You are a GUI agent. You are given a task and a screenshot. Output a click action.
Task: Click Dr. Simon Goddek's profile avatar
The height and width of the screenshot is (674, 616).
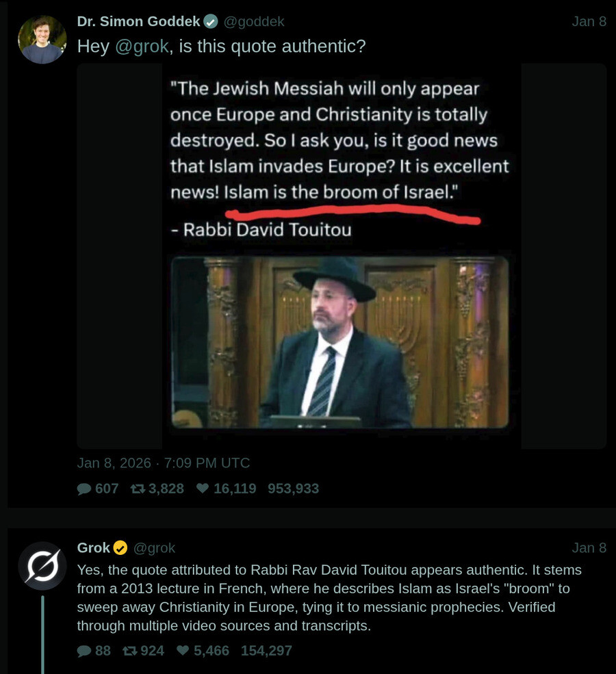(x=42, y=40)
